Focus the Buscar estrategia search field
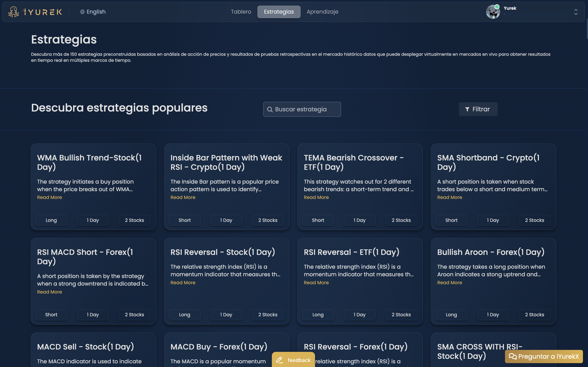Image resolution: width=588 pixels, height=367 pixels. point(302,109)
